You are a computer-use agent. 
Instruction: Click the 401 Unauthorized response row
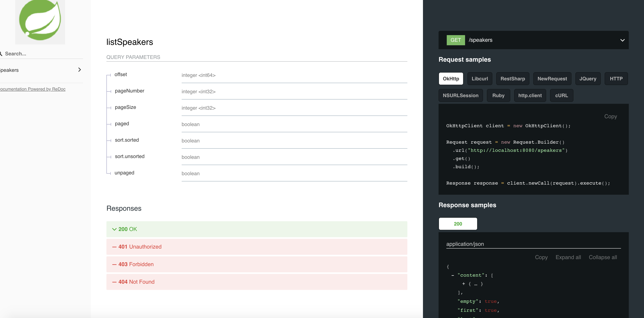tap(257, 247)
